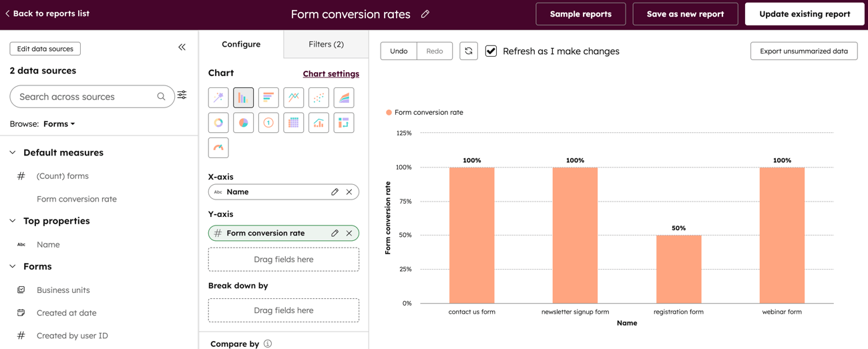
Task: Select the horizontal bar chart type
Action: click(x=268, y=98)
